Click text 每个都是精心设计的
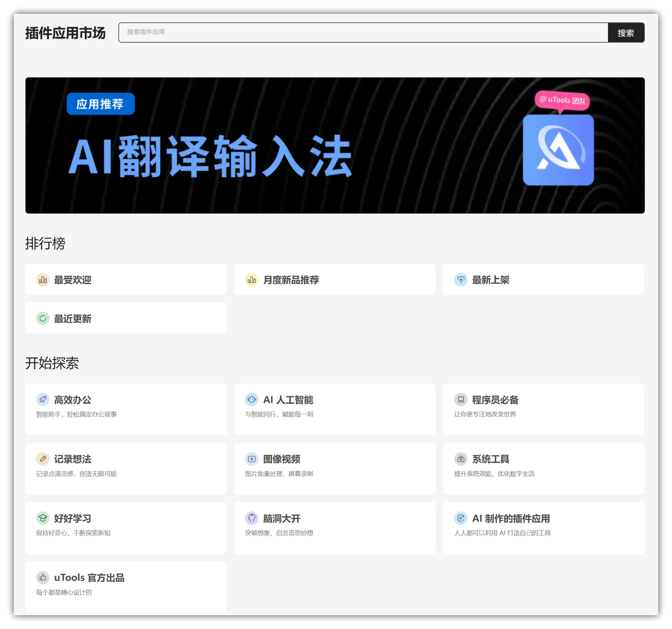Viewport: 672px width, 629px height. (64, 593)
